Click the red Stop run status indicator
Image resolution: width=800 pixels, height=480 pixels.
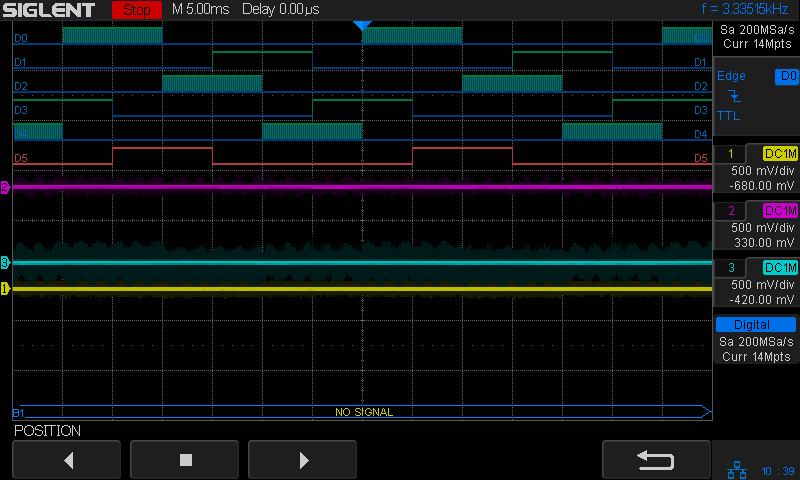[x=137, y=10]
